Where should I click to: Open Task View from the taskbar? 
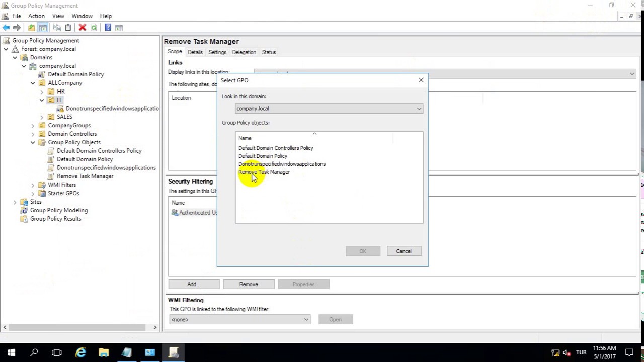57,352
